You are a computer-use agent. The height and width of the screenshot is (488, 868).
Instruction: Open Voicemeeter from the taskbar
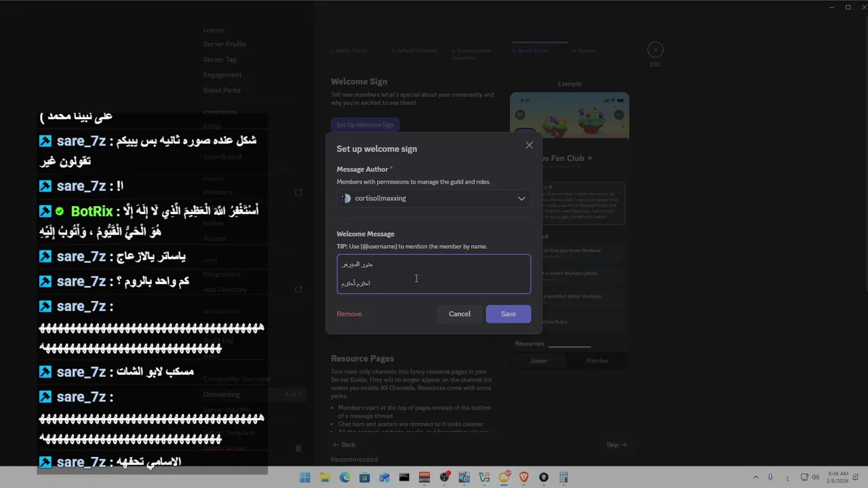[x=425, y=477]
